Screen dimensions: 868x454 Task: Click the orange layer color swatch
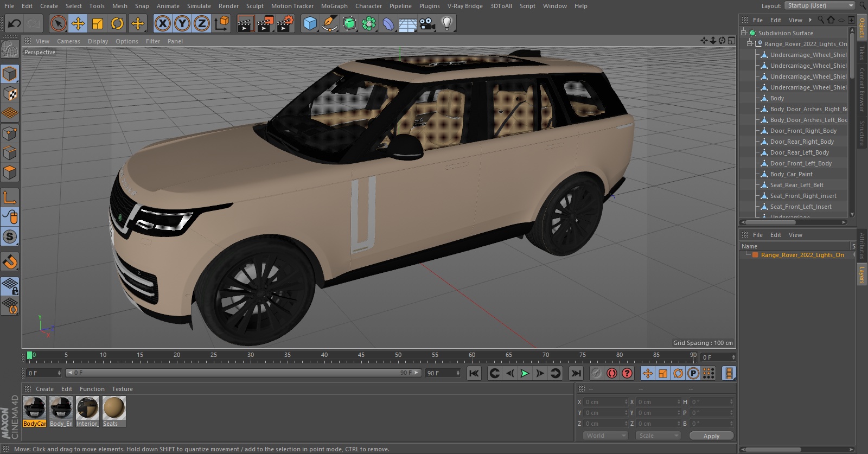(755, 255)
